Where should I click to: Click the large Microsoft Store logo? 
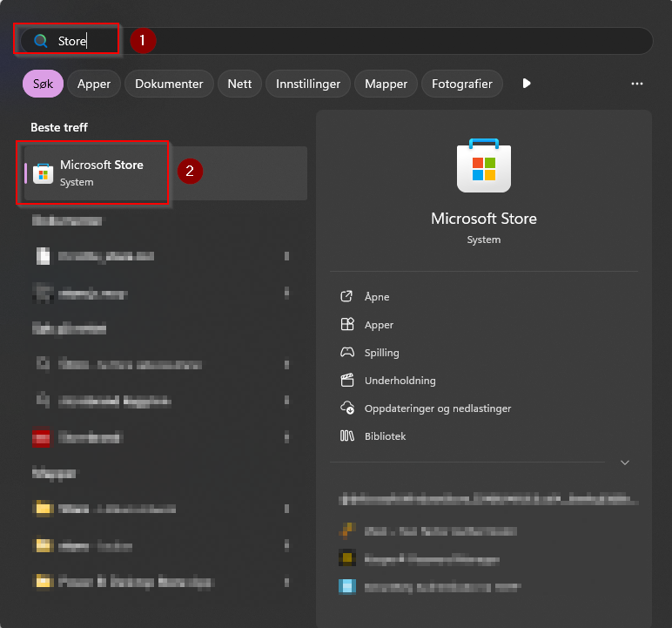coord(484,165)
